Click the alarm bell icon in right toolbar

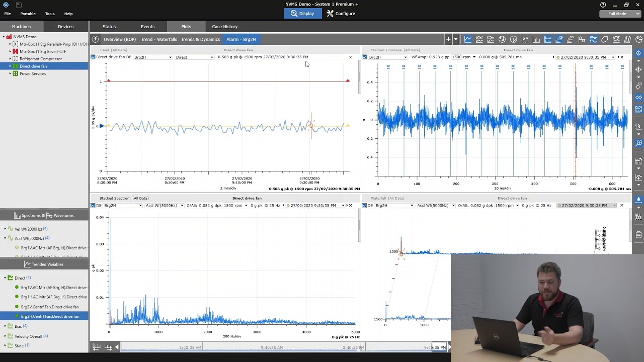click(x=638, y=200)
